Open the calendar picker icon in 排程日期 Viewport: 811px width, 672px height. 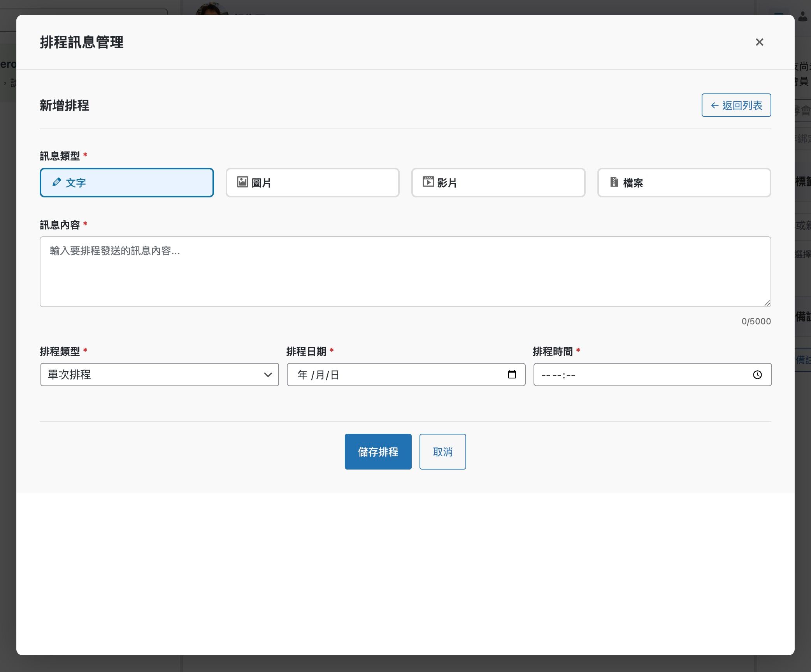(x=512, y=374)
